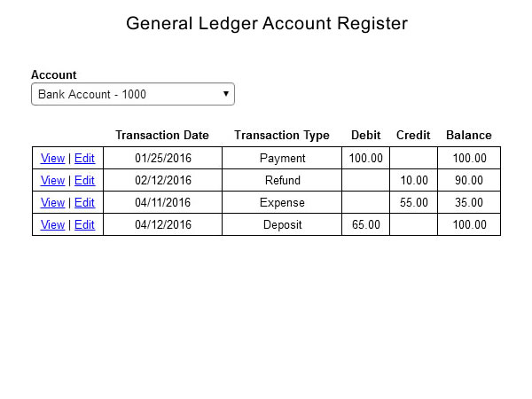The height and width of the screenshot is (399, 532).
Task: Select the Payment debit cell 100.00
Action: click(365, 158)
